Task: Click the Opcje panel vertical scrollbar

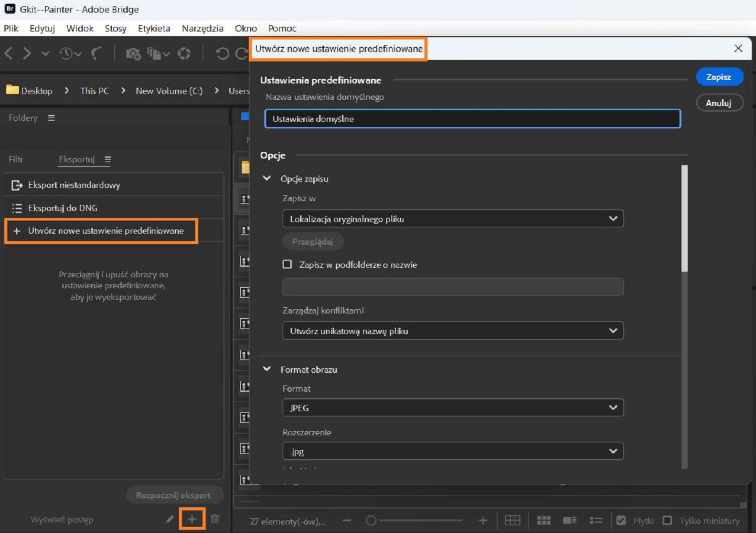Action: [x=684, y=218]
